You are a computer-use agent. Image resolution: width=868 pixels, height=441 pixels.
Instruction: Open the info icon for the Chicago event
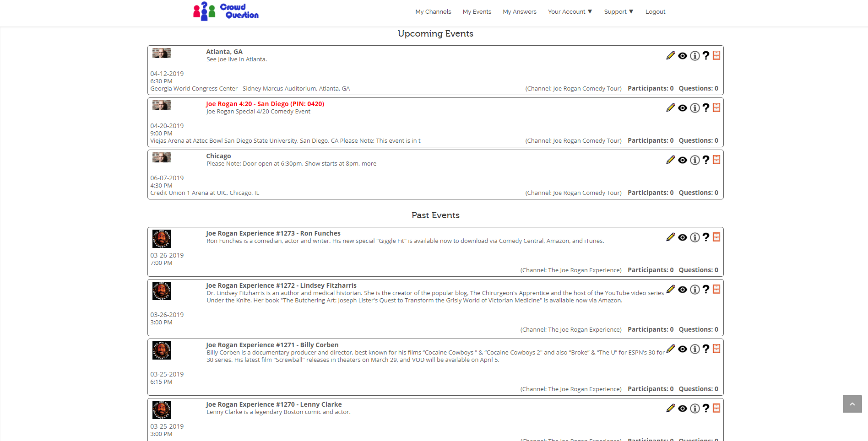click(695, 160)
